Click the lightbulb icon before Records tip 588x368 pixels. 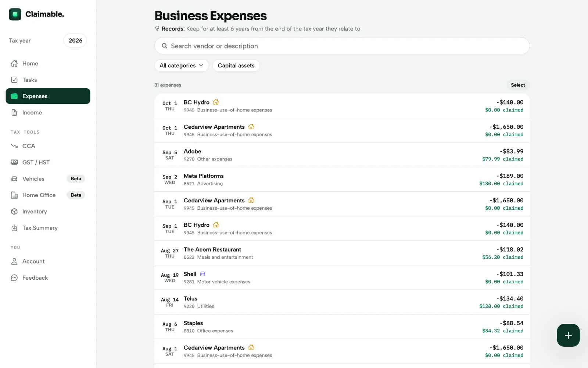(157, 29)
